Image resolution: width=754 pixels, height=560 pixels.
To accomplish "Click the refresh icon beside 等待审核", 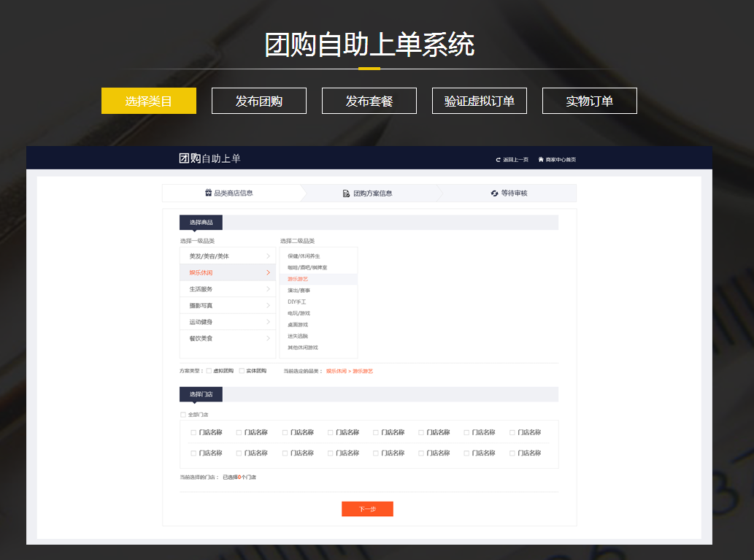I will click(494, 193).
